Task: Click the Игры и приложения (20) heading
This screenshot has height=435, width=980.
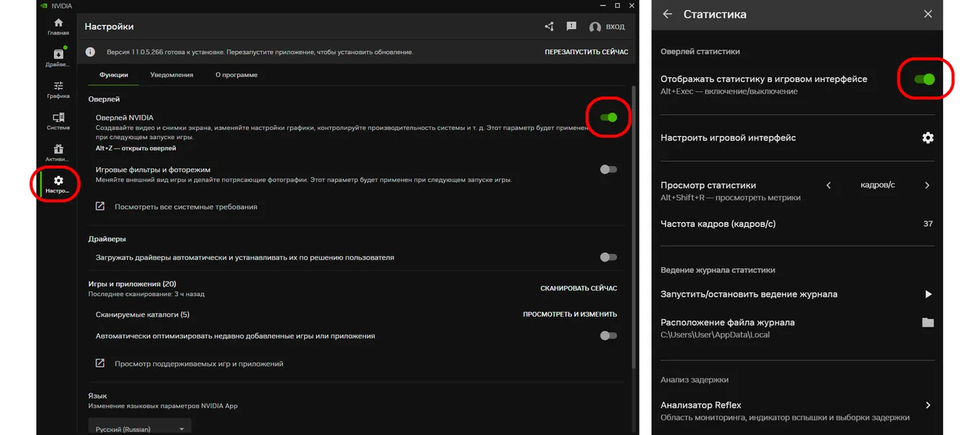Action: (x=132, y=284)
